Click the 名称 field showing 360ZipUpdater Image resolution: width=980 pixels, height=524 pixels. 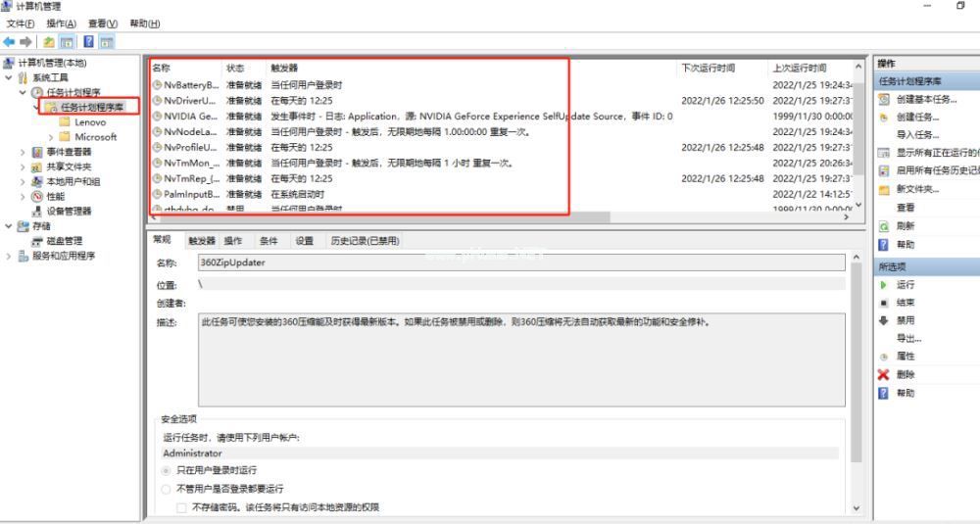[522, 262]
